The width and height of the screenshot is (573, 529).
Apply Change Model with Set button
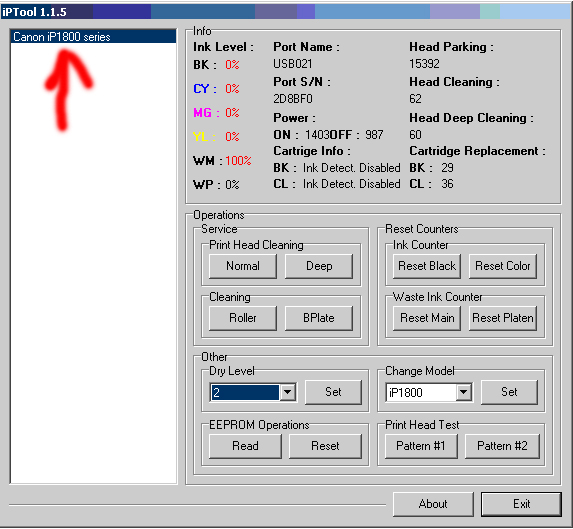(509, 392)
